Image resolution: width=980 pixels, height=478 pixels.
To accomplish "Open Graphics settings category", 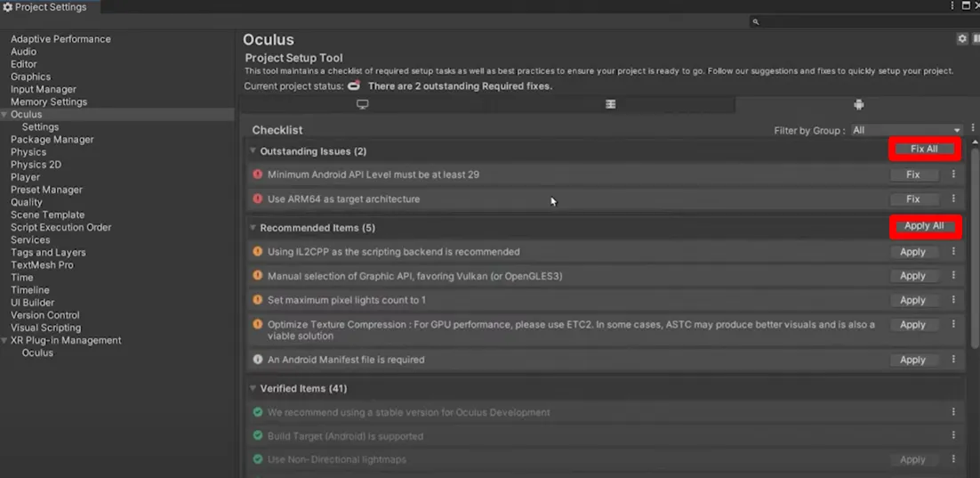I will 30,77.
